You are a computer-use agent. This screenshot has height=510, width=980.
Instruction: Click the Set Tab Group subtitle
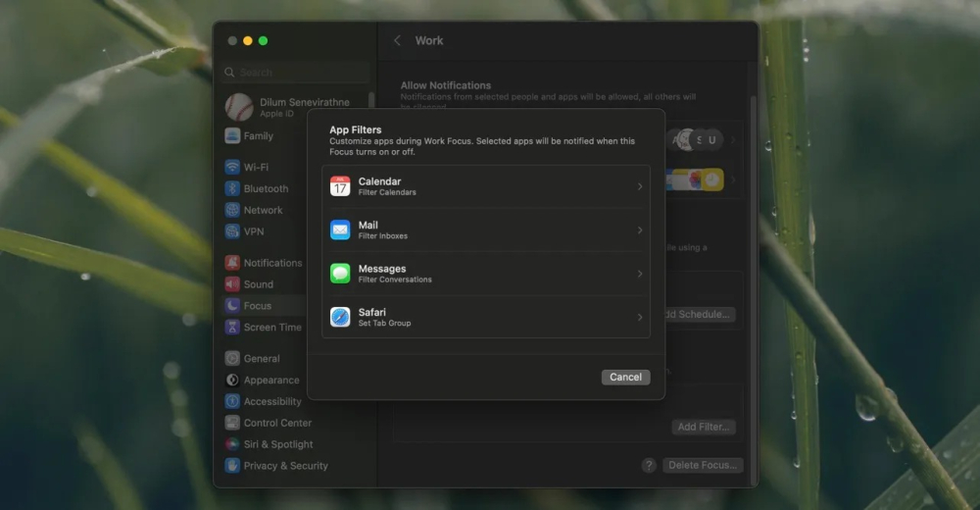[384, 323]
